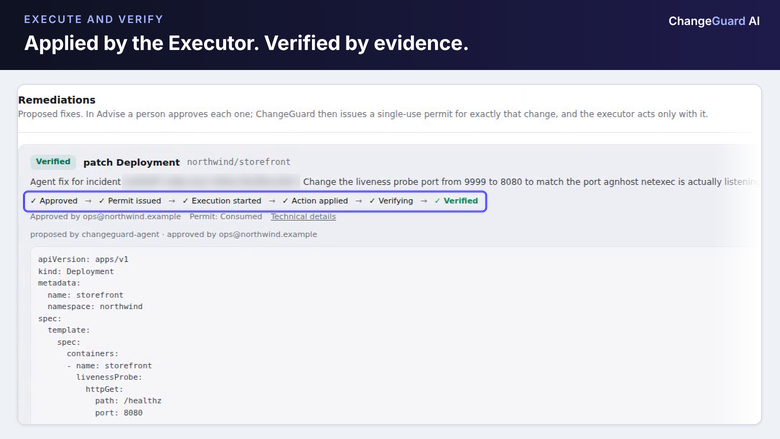Click the 'port: 8080' YAML line
The width and height of the screenshot is (780, 439).
pyautogui.click(x=119, y=413)
